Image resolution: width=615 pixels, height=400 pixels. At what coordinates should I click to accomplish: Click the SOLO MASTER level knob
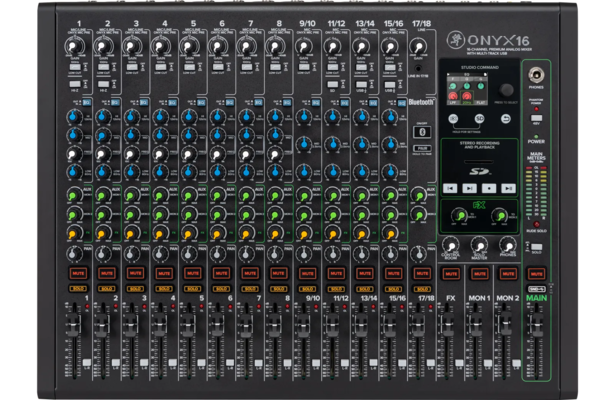point(479,245)
